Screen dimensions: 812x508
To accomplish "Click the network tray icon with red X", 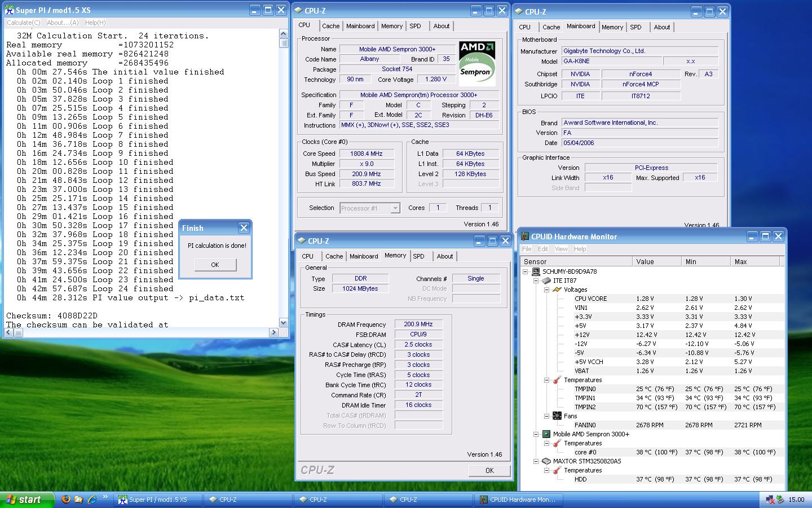I will (770, 500).
